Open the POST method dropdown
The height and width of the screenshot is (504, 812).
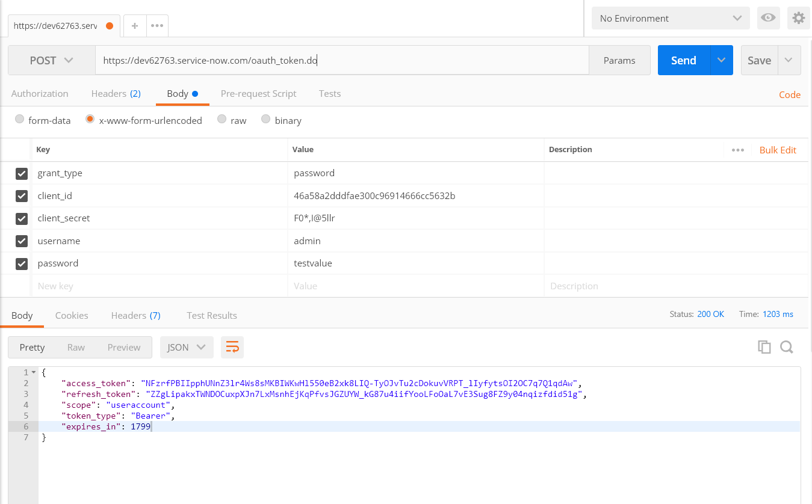point(51,60)
